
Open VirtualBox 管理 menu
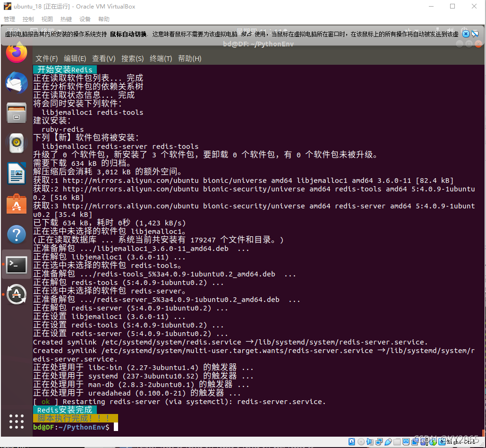(9, 19)
